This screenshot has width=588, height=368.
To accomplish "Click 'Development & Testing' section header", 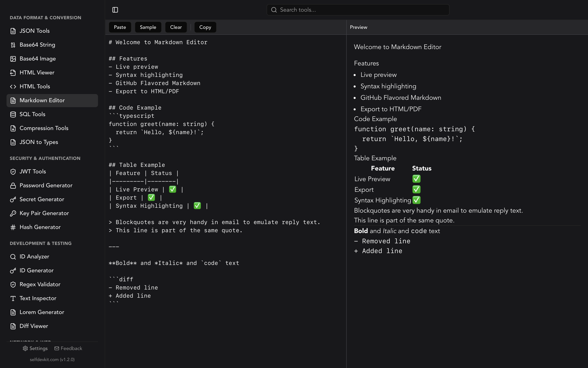I will pyautogui.click(x=41, y=243).
